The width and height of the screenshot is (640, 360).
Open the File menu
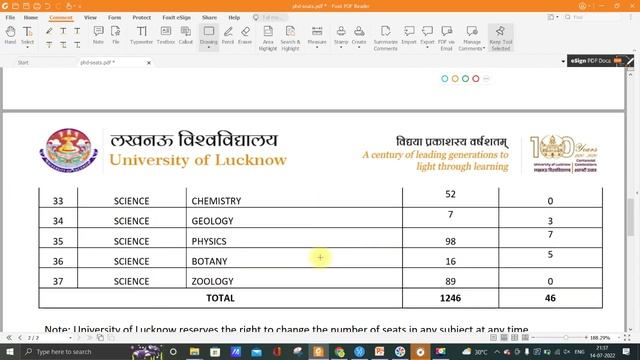point(10,18)
